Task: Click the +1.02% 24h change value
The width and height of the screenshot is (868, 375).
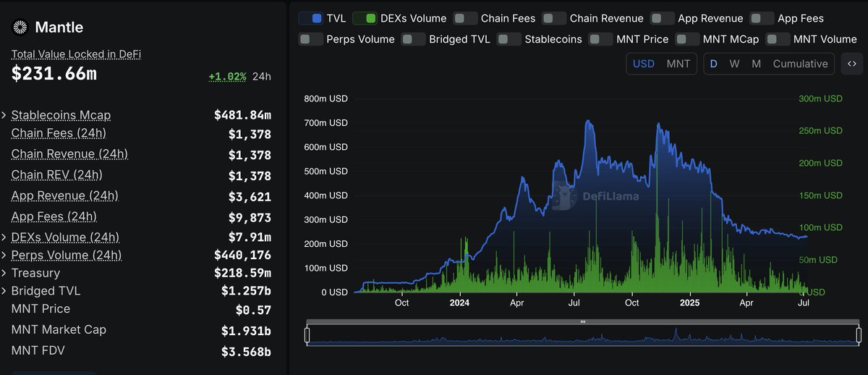Action: pos(227,76)
